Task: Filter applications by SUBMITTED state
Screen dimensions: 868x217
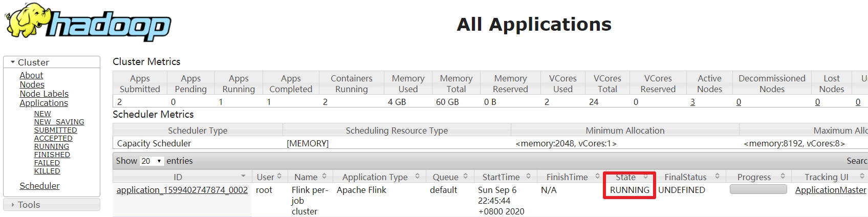Action: [55, 130]
